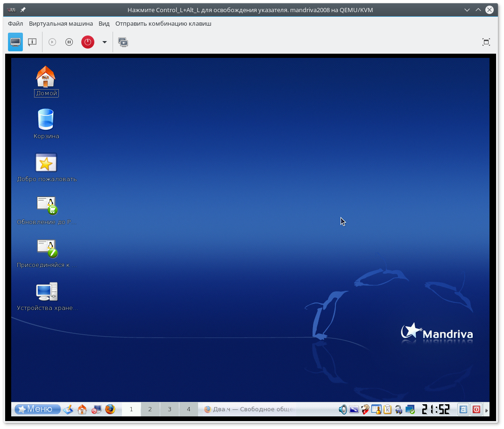Click the pin window icon in title bar
504x429 pixels.
pos(23,10)
